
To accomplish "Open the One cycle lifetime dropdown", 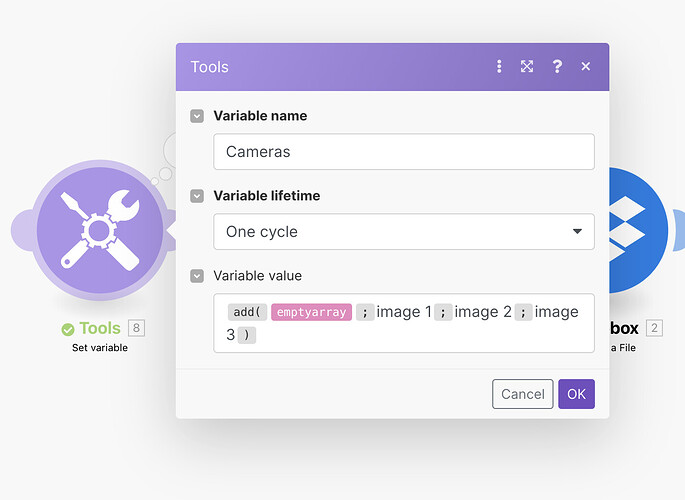I will point(403,232).
